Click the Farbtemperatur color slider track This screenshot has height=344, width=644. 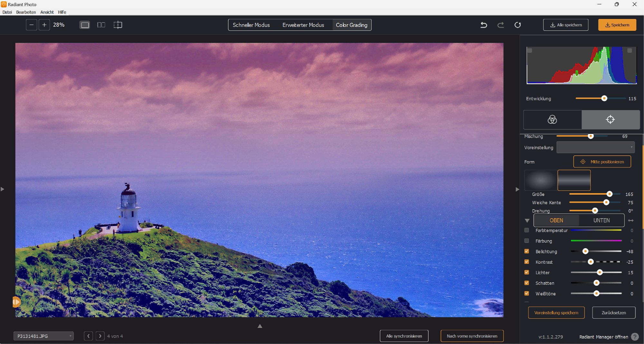tap(596, 230)
